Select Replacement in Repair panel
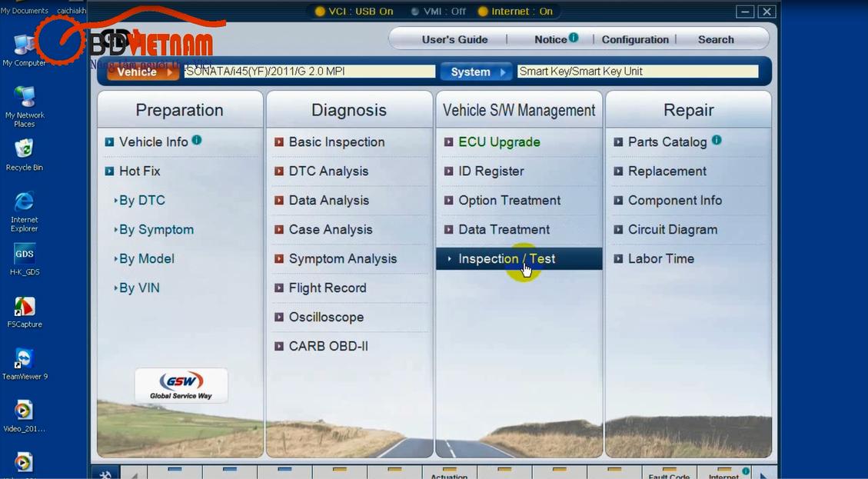This screenshot has width=868, height=479. click(667, 171)
